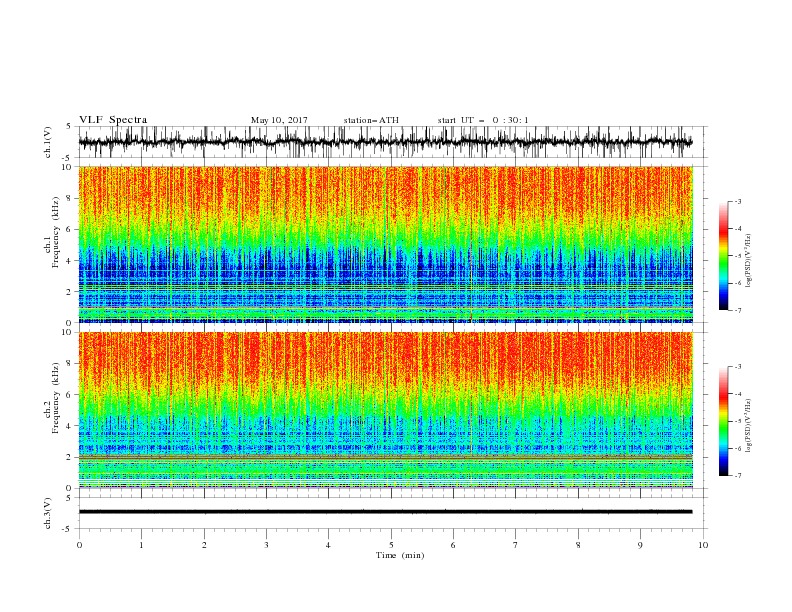
Task: Click the "-5" tick on ch.1 colorbar
Action: [737, 256]
